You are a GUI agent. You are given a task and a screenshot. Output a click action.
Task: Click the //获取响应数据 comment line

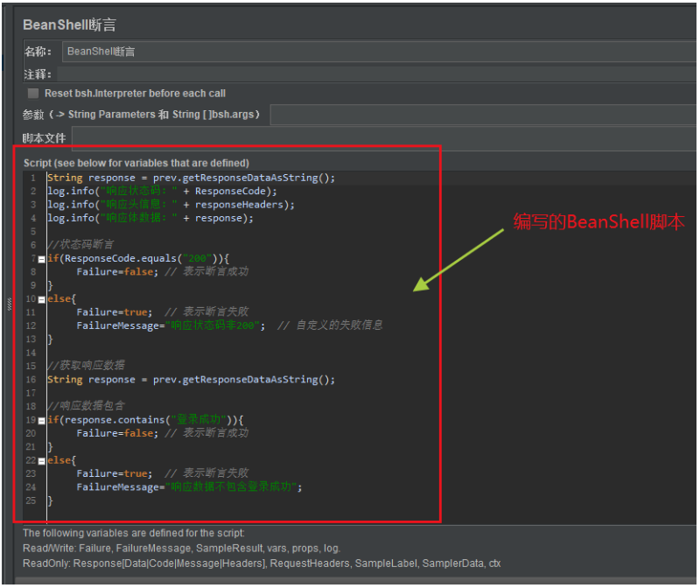pos(86,365)
